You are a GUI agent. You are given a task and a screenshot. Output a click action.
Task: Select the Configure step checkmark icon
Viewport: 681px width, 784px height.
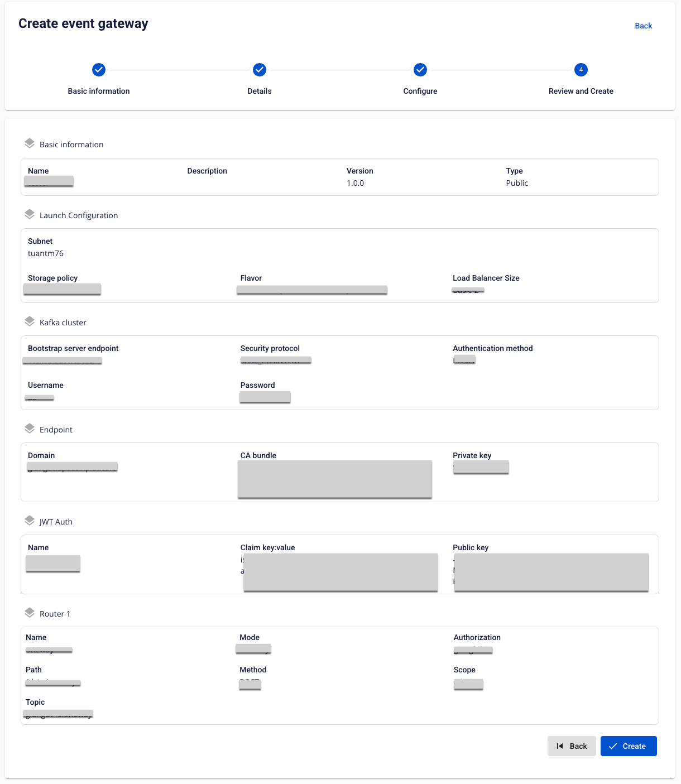coord(420,70)
